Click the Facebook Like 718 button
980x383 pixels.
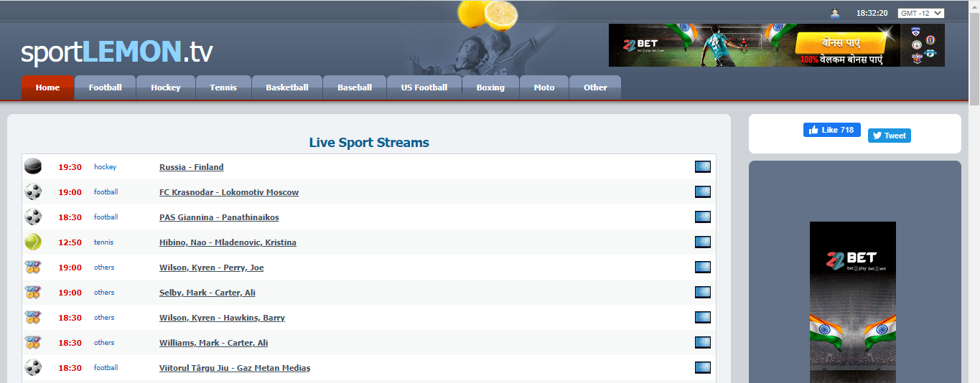click(832, 130)
